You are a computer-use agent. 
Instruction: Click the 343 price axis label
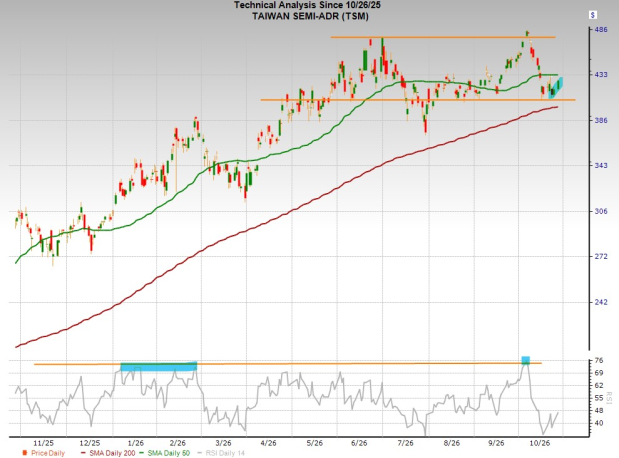pos(601,165)
